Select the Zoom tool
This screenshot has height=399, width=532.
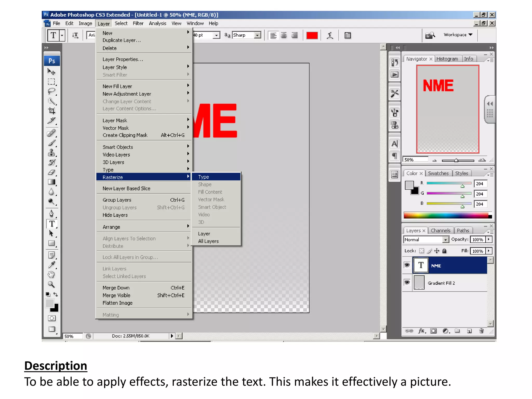coord(52,284)
